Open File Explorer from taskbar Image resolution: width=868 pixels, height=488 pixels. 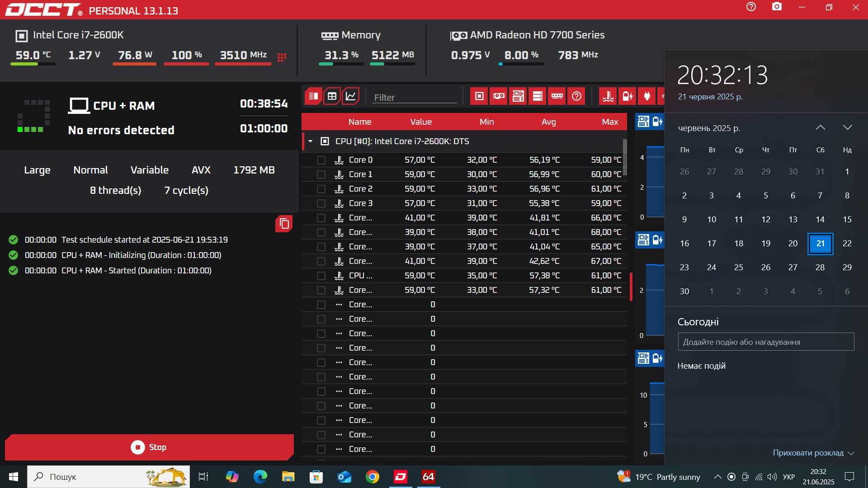pos(288,477)
